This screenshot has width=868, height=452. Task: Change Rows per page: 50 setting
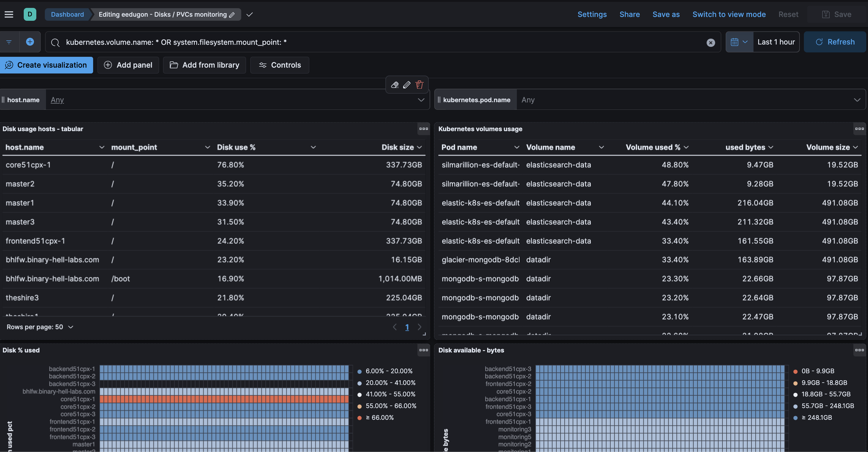(40, 327)
